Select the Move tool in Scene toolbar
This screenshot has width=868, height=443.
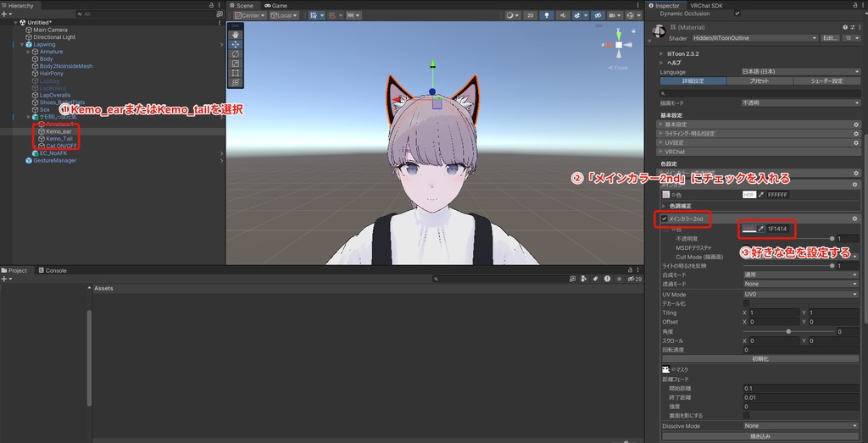[236, 44]
